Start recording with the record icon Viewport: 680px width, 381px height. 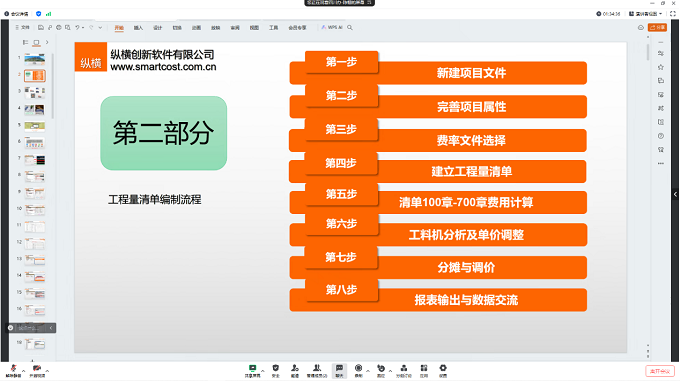(359, 371)
